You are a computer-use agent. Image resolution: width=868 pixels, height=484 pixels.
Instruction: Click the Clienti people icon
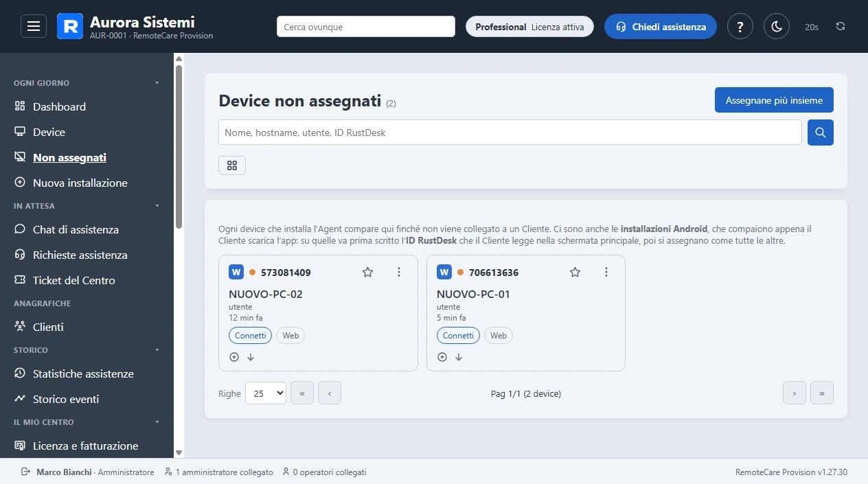[x=20, y=327]
